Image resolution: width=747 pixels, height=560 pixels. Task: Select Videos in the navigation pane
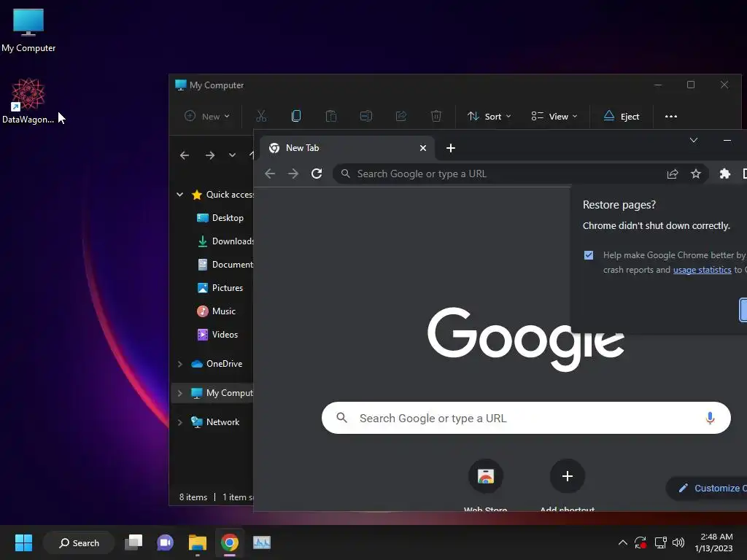click(217, 334)
